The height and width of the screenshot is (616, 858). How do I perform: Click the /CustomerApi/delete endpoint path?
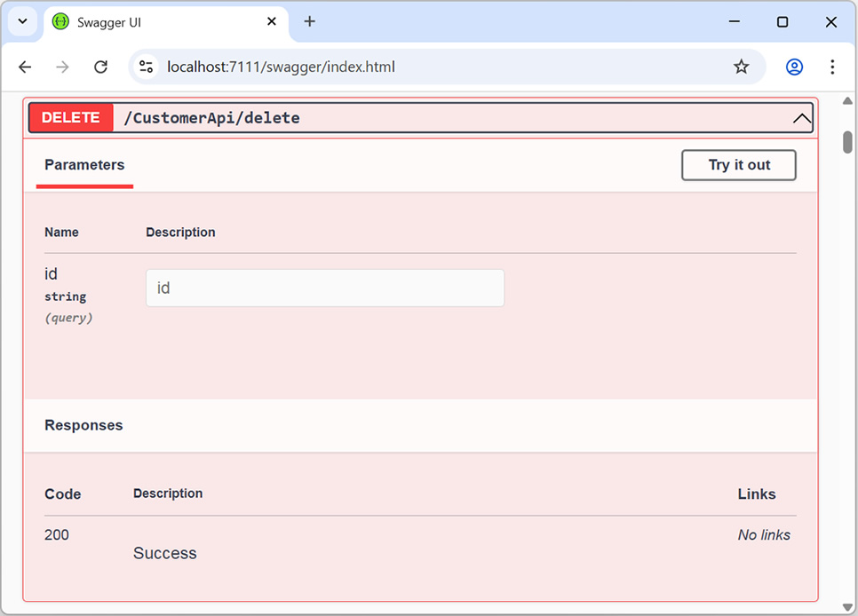coord(211,118)
